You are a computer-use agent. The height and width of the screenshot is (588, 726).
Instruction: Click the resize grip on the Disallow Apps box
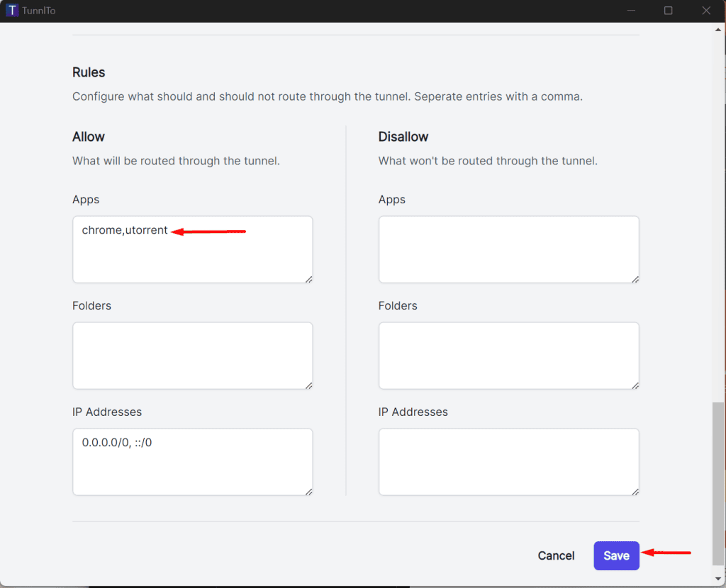pos(635,279)
